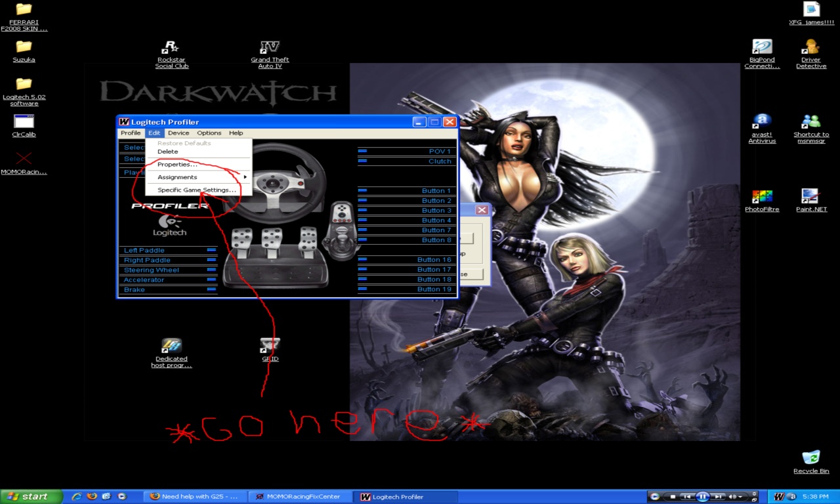The height and width of the screenshot is (504, 840).
Task: Select the Suzuka folder on the desktop
Action: 24,51
